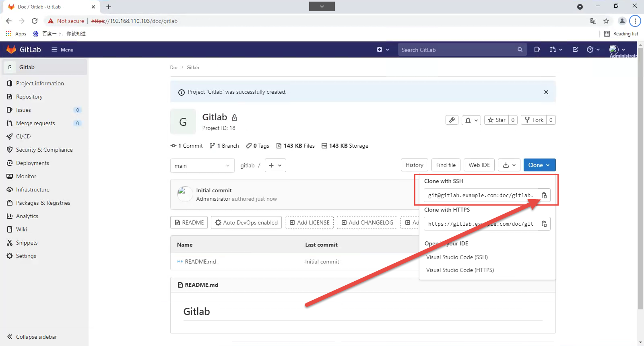
Task: Open a new browser tab
Action: pos(109,7)
